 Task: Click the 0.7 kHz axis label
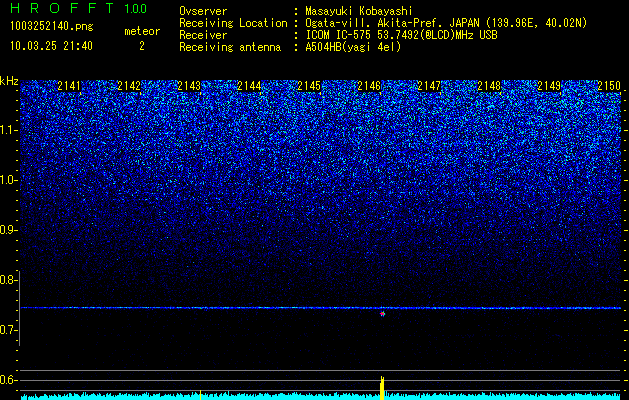click(x=9, y=330)
